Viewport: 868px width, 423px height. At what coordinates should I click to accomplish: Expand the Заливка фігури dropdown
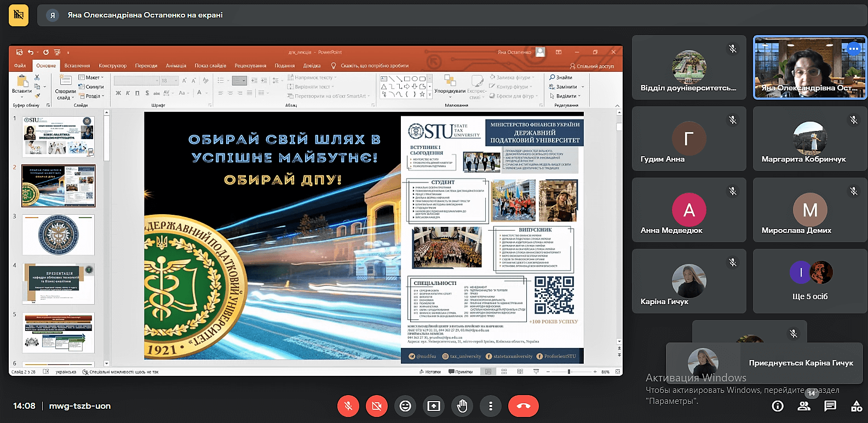point(511,77)
